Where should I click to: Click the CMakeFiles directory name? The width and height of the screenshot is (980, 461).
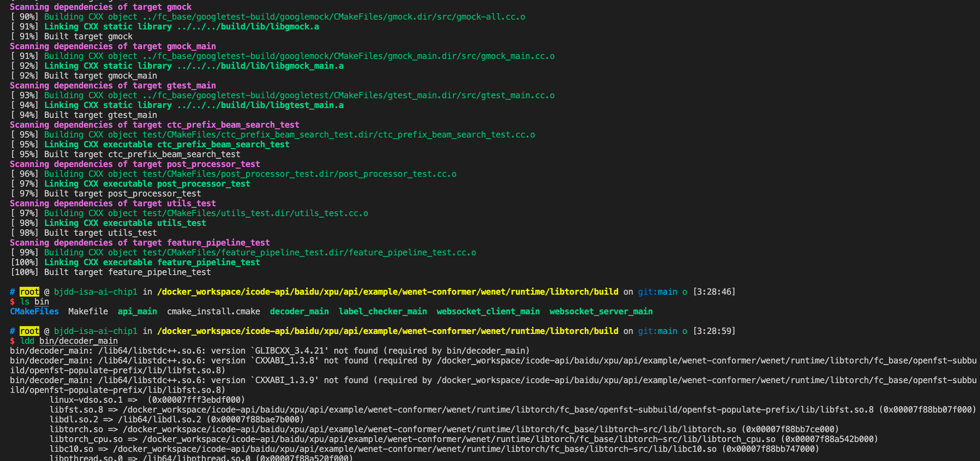tap(34, 311)
